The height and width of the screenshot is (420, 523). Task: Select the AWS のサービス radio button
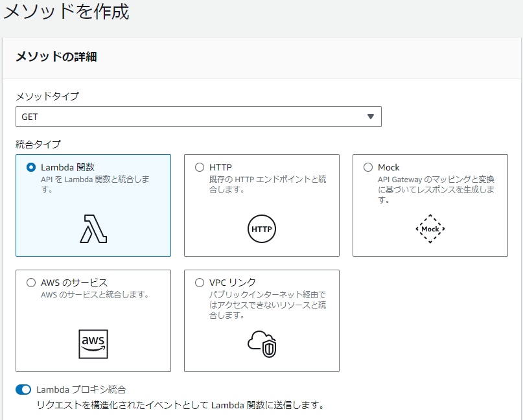(x=31, y=282)
